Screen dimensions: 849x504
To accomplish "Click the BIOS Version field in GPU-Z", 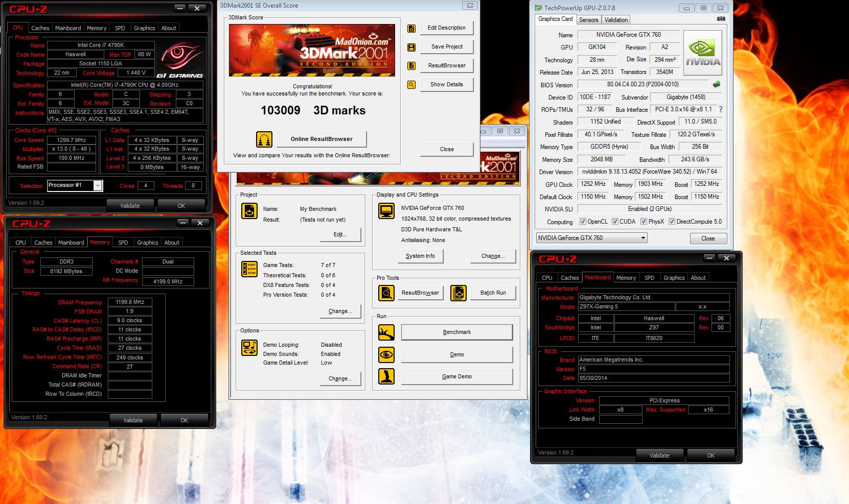I will [x=643, y=85].
